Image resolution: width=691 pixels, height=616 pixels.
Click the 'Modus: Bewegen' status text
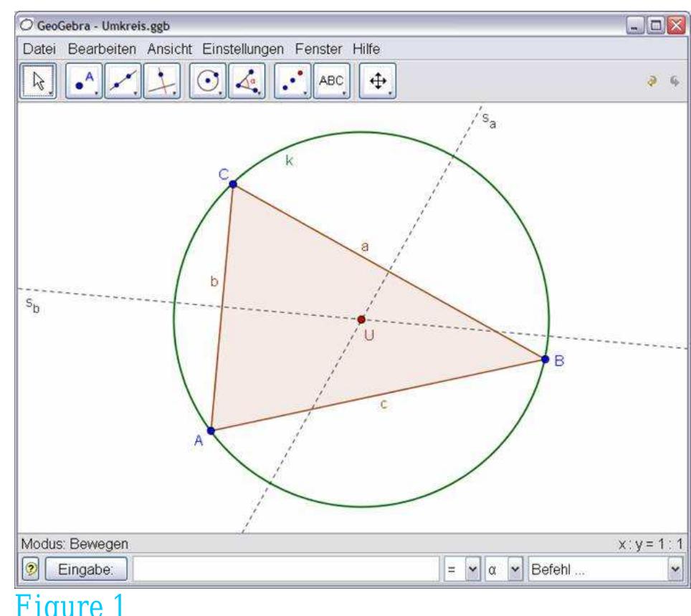pos(75,544)
